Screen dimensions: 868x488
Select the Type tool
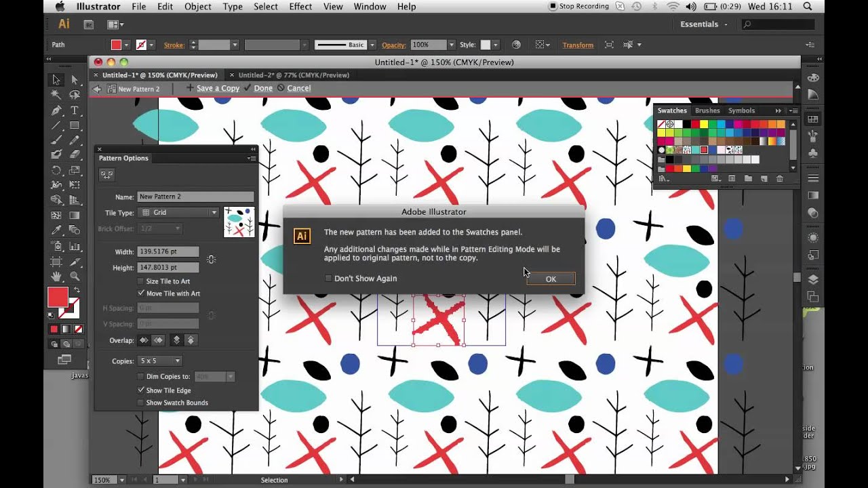coord(75,110)
